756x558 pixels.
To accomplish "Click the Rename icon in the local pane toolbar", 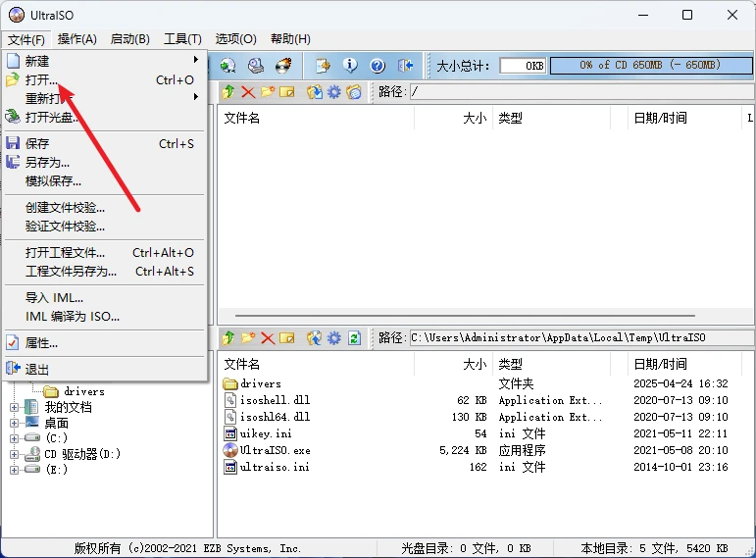I will coord(287,338).
